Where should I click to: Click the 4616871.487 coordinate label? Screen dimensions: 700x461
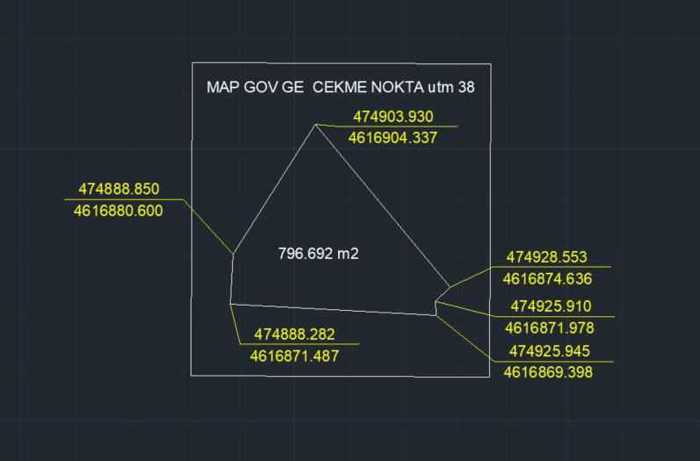tap(294, 355)
